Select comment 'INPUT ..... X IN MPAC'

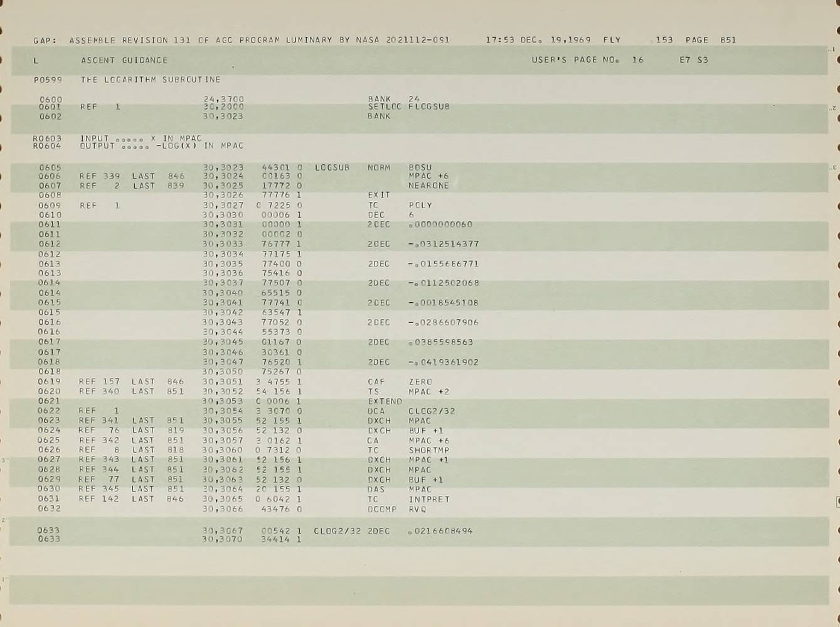point(141,139)
